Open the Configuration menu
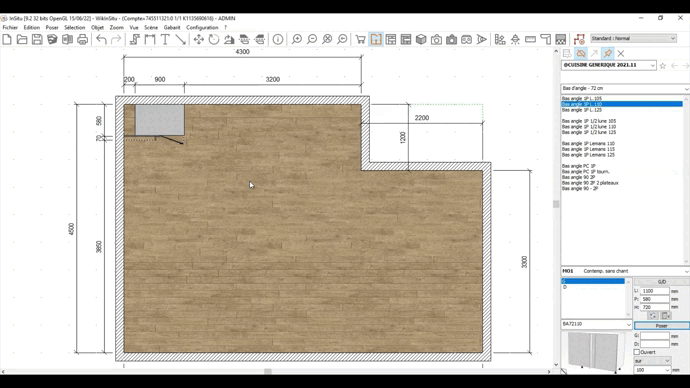This screenshot has width=690, height=388. [202, 27]
